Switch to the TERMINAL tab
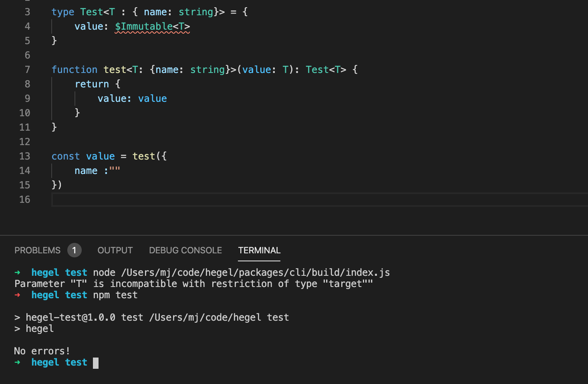This screenshot has width=588, height=384. point(259,250)
